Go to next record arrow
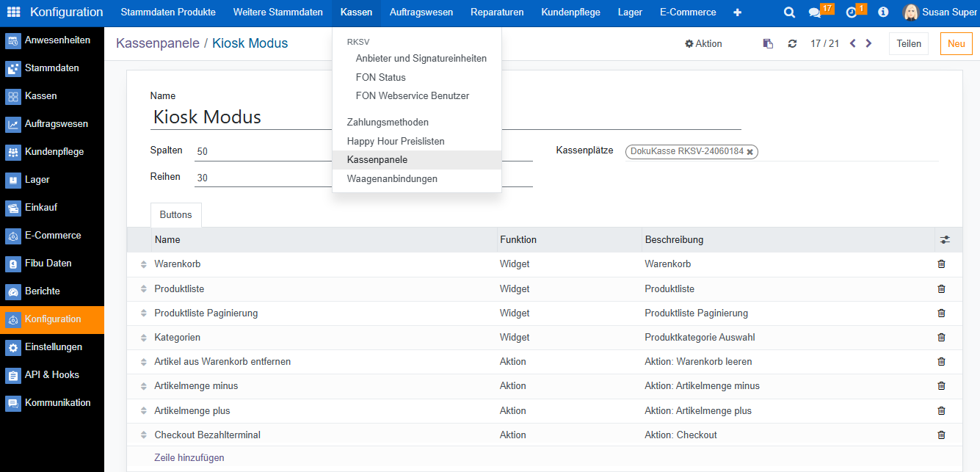 click(869, 44)
